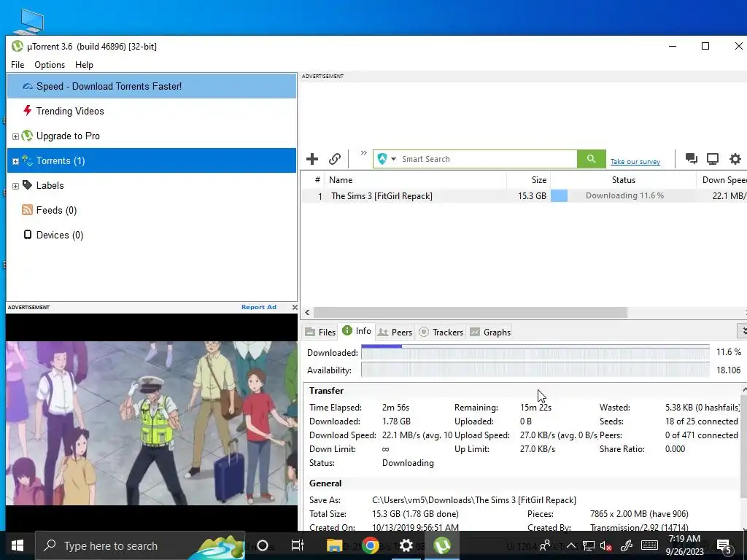The image size is (747, 560).
Task: Sort by the Name column header
Action: pyautogui.click(x=415, y=180)
